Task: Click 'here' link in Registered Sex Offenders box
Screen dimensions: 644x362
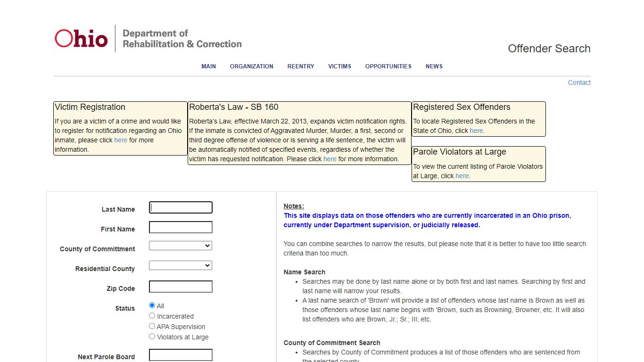Action: coord(476,131)
